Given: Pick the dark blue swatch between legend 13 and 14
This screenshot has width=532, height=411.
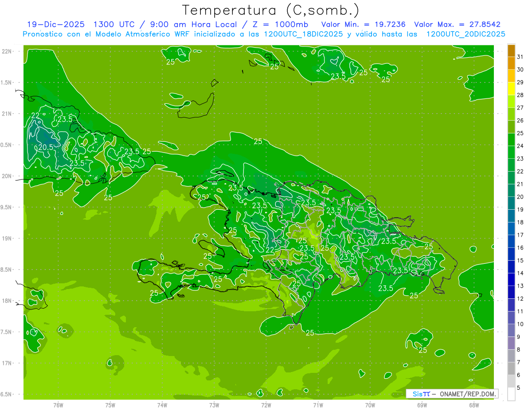Looking at the screenshot, I should (511, 280).
